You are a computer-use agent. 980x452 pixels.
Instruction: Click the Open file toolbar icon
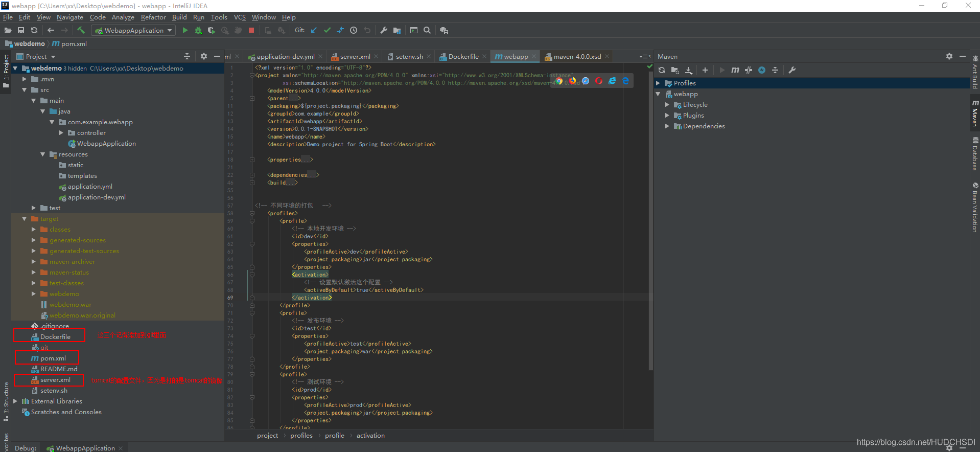click(8, 31)
